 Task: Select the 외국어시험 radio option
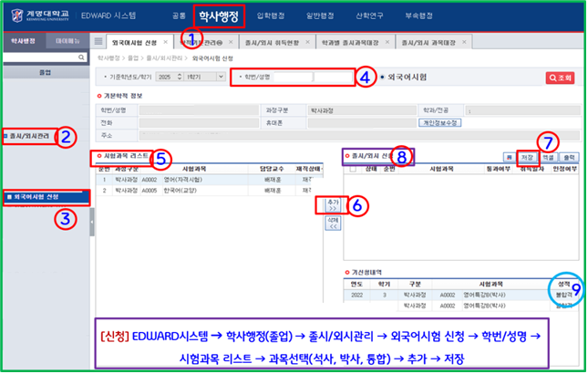[x=381, y=78]
